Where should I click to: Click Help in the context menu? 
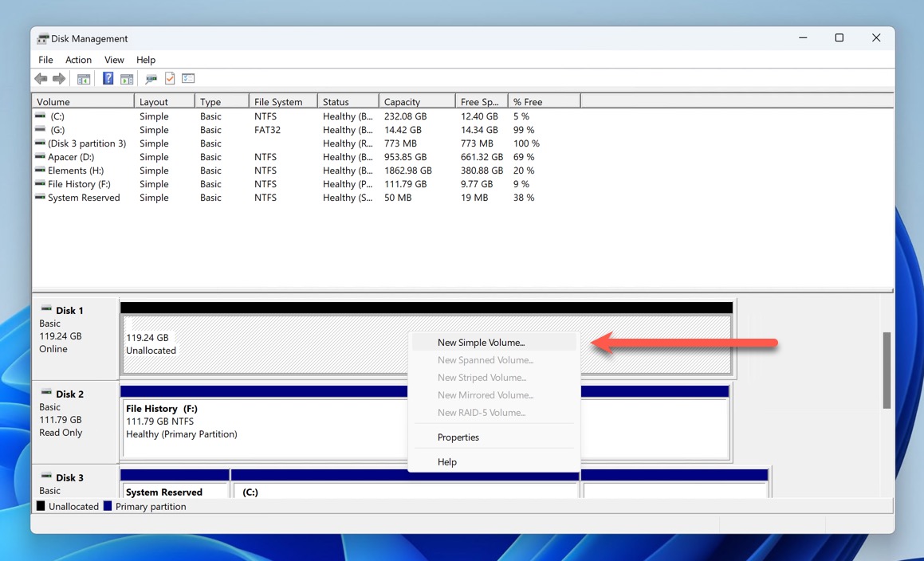click(447, 462)
